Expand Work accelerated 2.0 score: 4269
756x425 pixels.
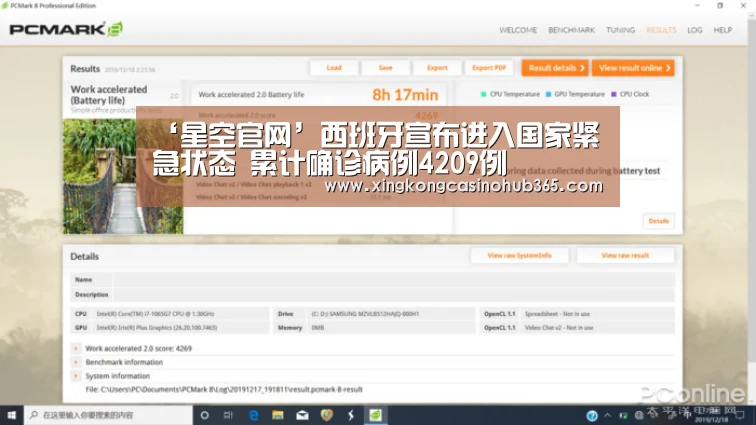click(x=76, y=348)
